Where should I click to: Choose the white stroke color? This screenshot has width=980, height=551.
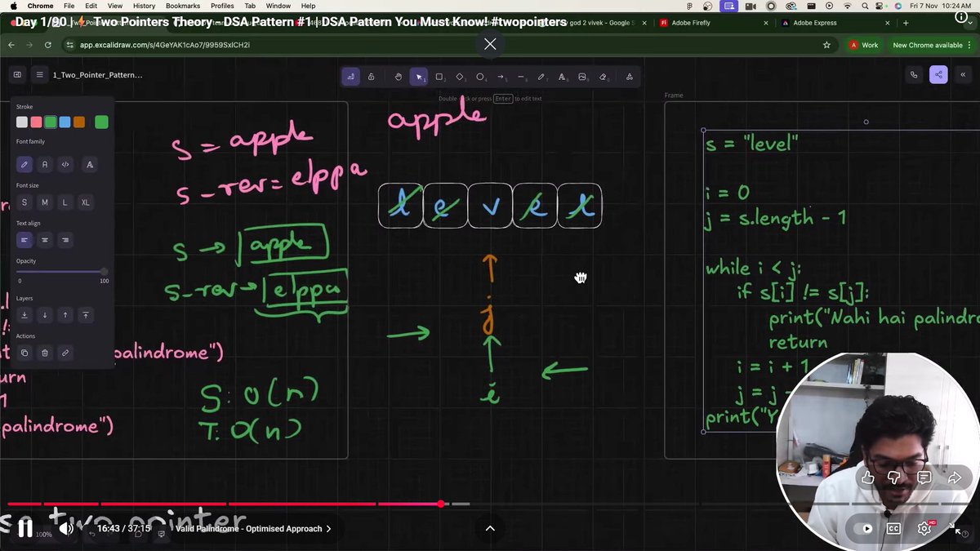tap(22, 122)
